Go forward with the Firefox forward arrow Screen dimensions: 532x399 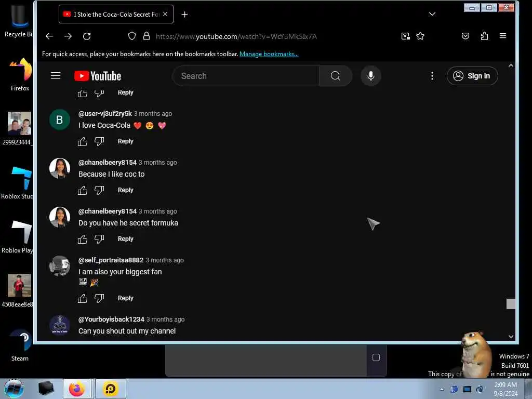pos(68,36)
